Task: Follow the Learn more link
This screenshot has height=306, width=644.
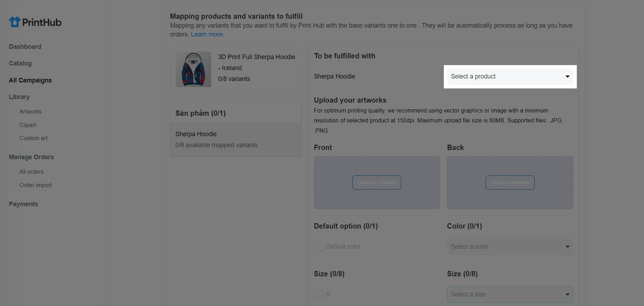Action: coord(207,34)
